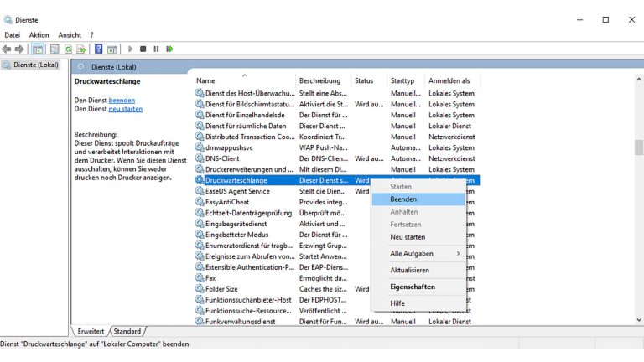Select Beenden in the context menu
The height and width of the screenshot is (362, 644).
tap(403, 199)
